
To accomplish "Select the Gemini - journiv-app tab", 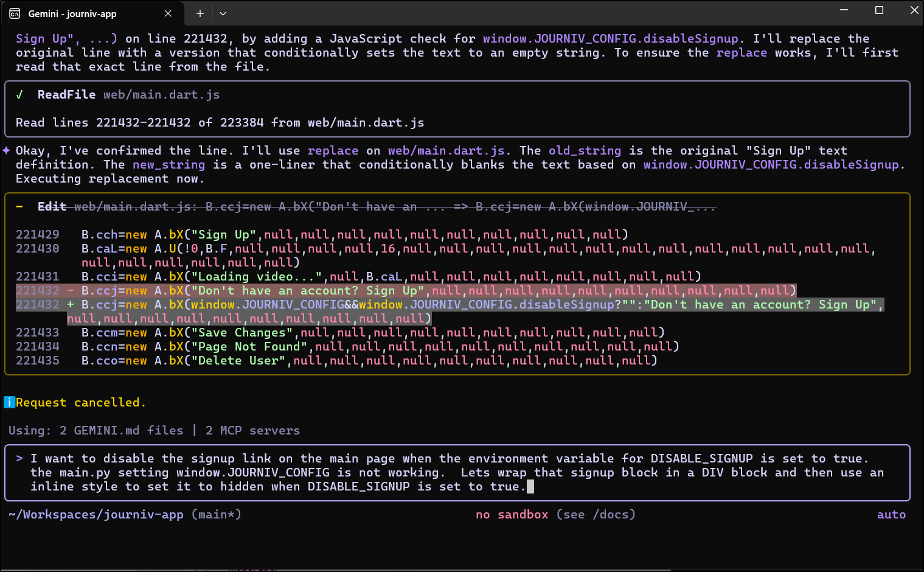I will tap(85, 13).
